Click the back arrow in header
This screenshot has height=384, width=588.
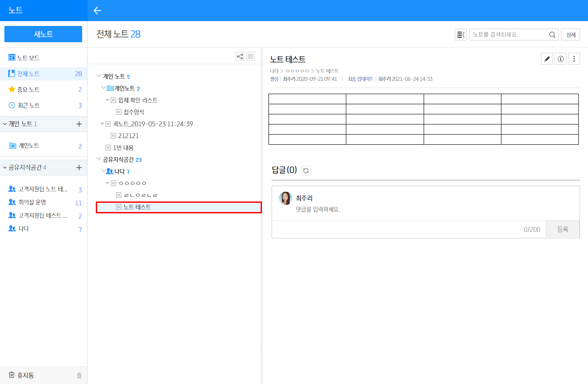coord(98,11)
